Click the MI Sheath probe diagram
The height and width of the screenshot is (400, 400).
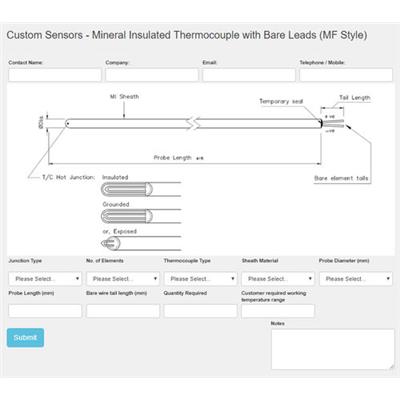point(194,124)
